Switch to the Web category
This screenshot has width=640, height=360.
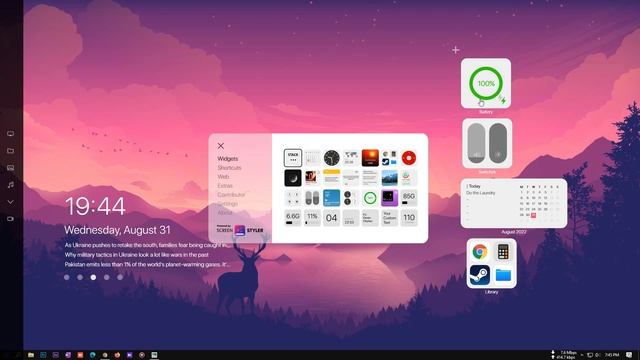(x=223, y=177)
